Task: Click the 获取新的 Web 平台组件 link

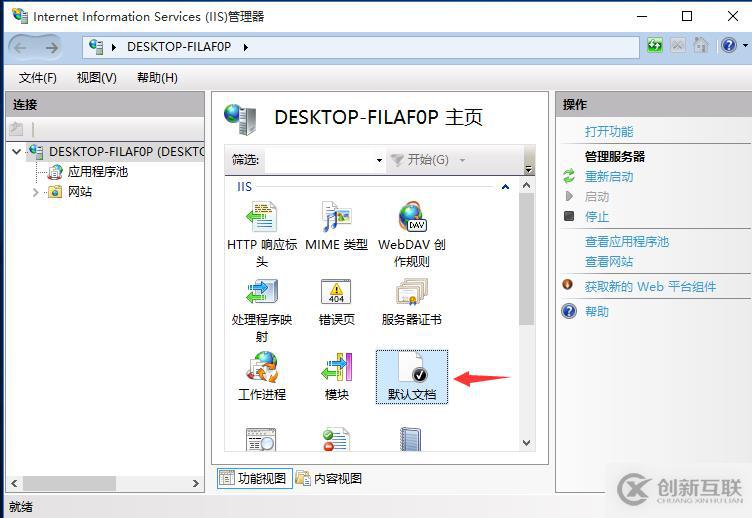Action: (x=650, y=286)
